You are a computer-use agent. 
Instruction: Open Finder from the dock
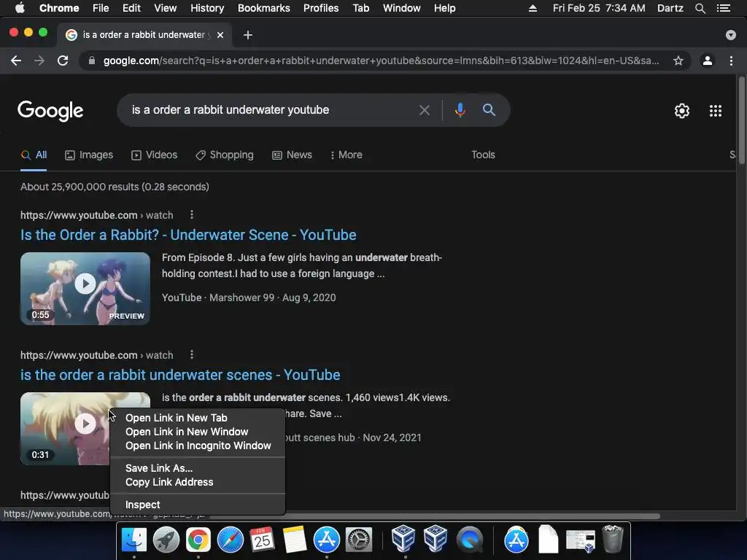click(134, 540)
